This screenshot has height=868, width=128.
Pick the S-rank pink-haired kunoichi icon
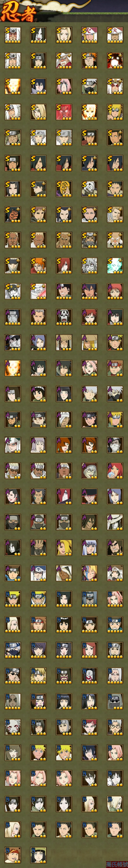tap(64, 86)
